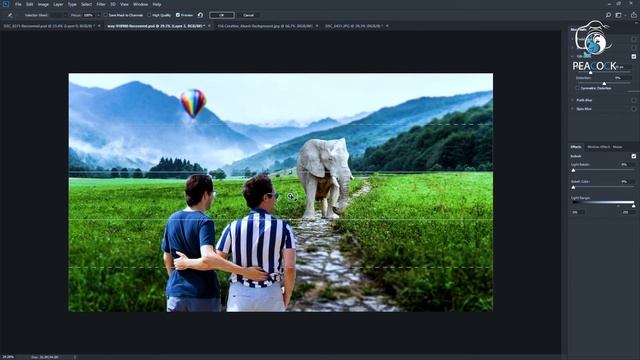Open the Filter menu
This screenshot has width=640, height=360.
[101, 4]
